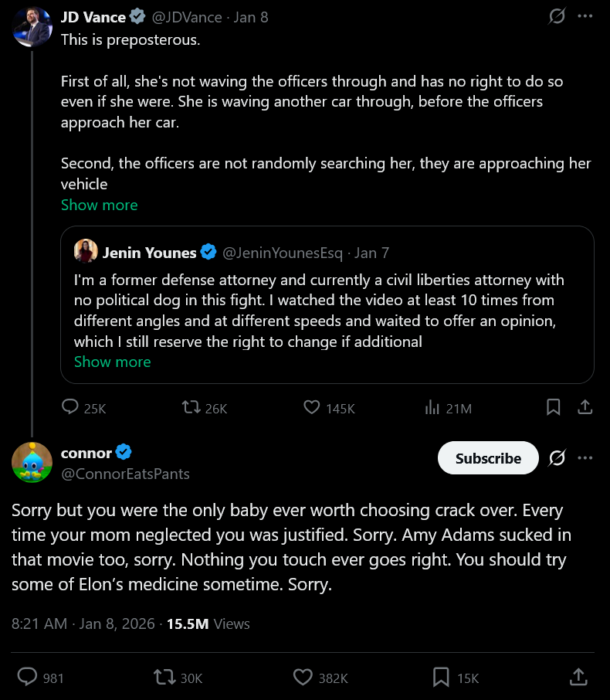The width and height of the screenshot is (610, 700).
Task: Reply to connor's post
Action: click(x=27, y=678)
